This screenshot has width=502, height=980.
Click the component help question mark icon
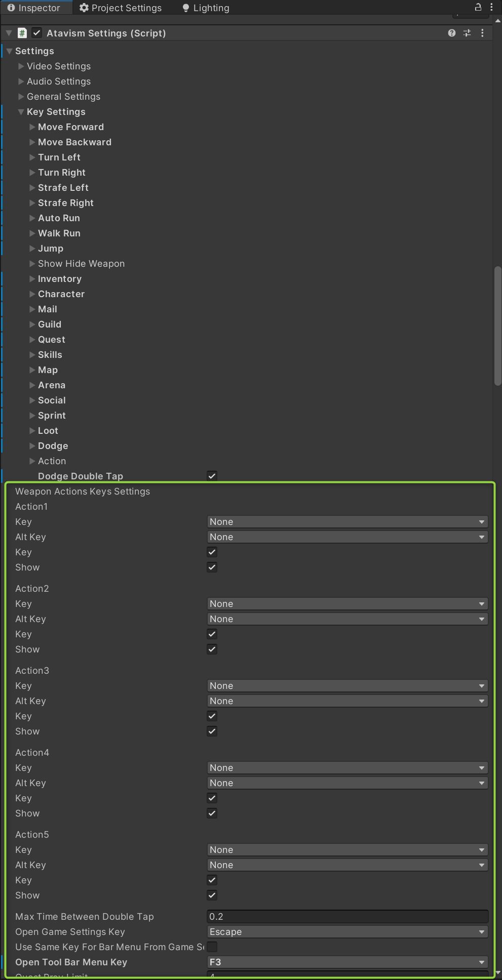point(451,33)
